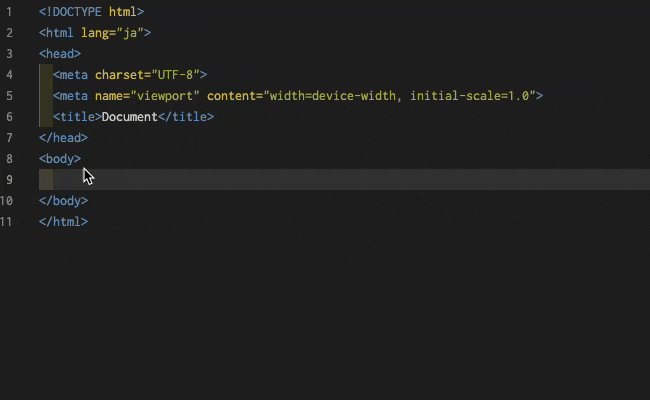Click the initial-scale=1.0 text
650x400 pixels.
(470, 96)
